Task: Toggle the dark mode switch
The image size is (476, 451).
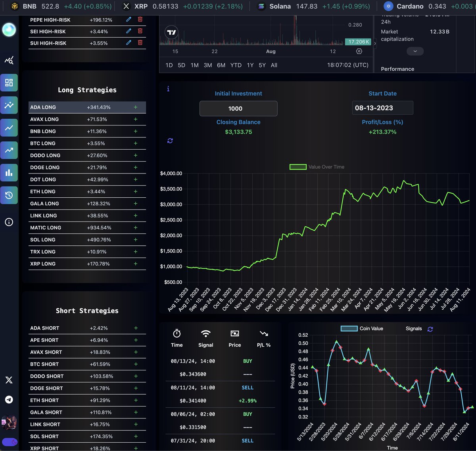Action: 10,442
